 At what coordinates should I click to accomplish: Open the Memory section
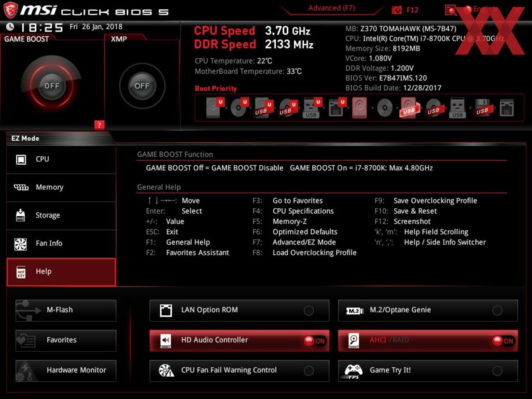tap(61, 188)
